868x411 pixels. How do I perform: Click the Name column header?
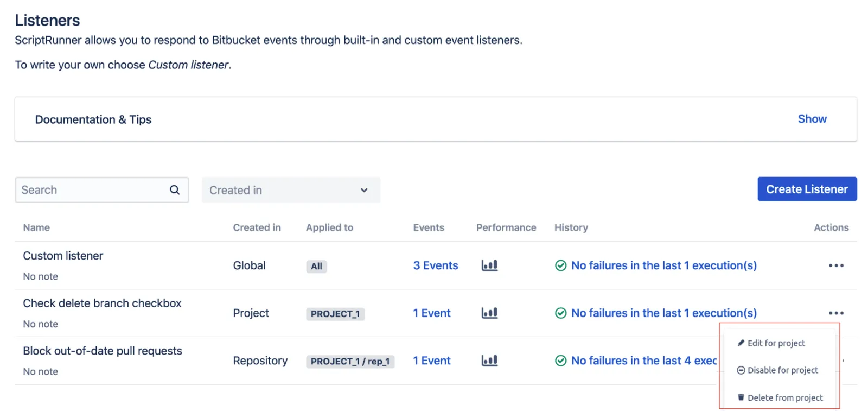pyautogui.click(x=36, y=227)
